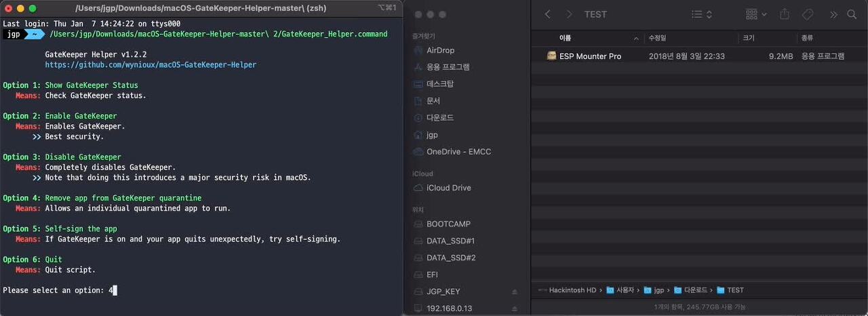868x316 pixels.
Task: Close the Terminal window
Action: click(8, 8)
